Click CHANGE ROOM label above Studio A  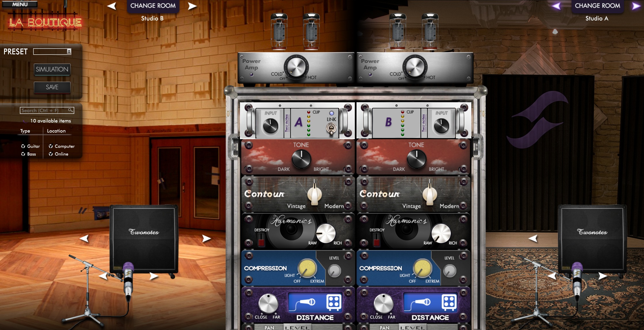tap(597, 6)
